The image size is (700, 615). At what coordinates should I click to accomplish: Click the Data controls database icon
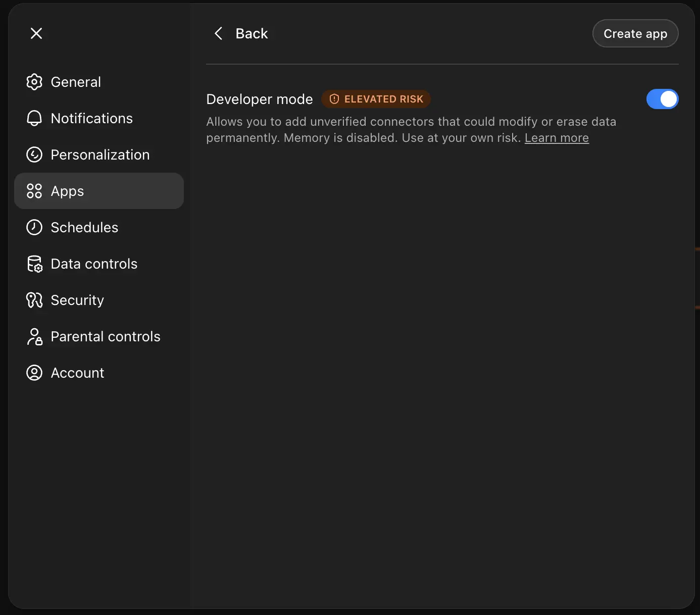pos(34,264)
